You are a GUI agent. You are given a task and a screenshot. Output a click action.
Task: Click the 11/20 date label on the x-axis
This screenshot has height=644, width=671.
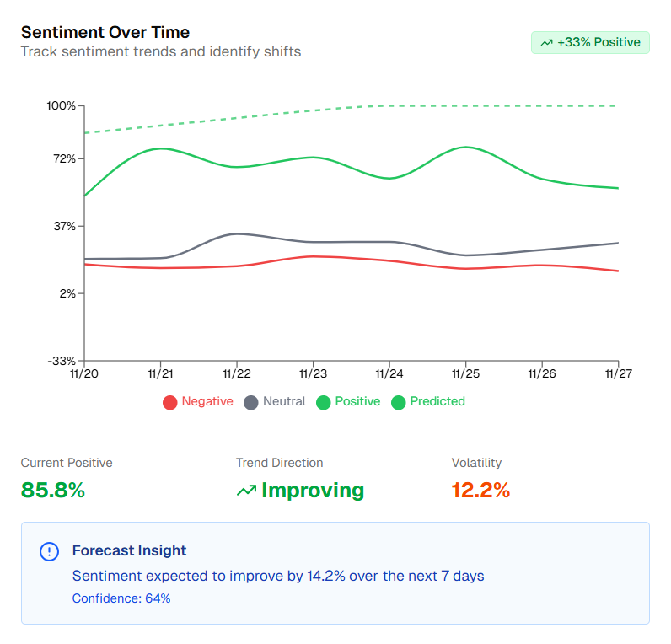(x=84, y=372)
